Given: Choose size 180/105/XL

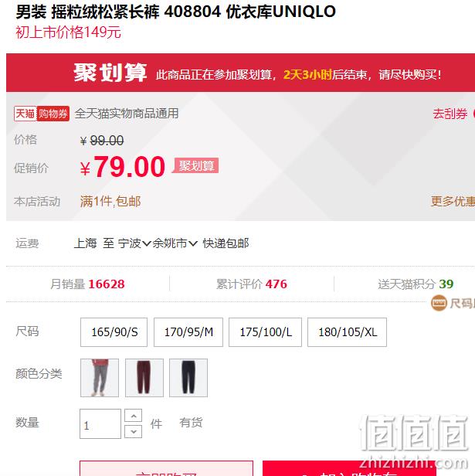Looking at the screenshot, I should tap(348, 332).
